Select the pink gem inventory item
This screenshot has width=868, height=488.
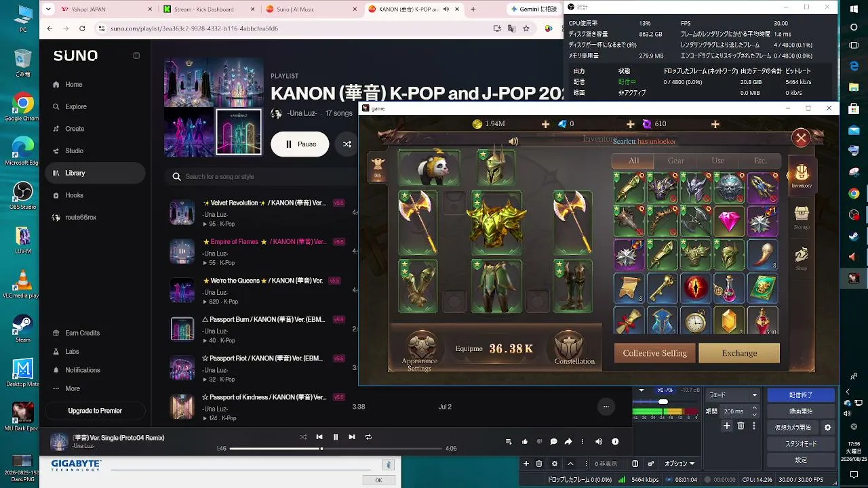[x=729, y=221]
